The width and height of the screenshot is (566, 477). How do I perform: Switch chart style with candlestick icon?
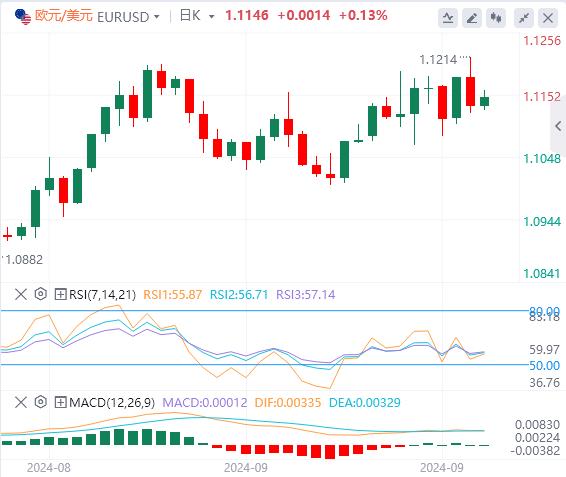pos(496,18)
